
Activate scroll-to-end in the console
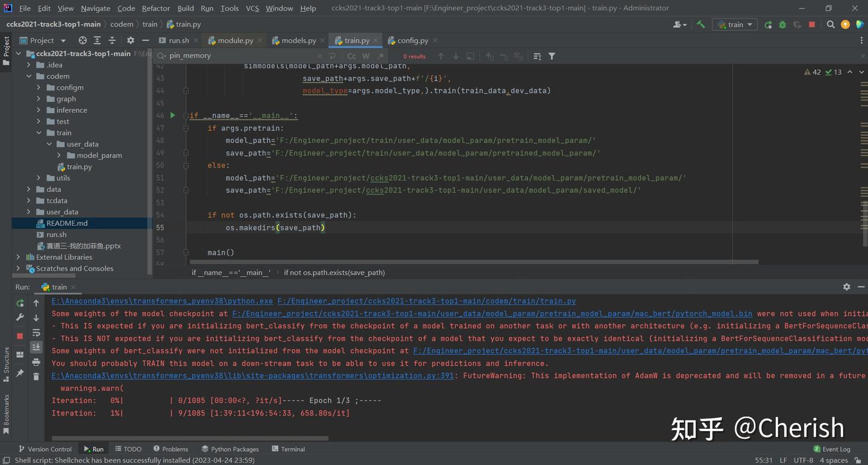(36, 346)
